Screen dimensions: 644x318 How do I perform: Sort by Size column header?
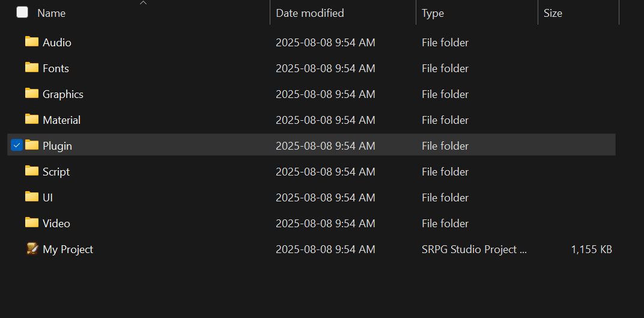tap(553, 13)
